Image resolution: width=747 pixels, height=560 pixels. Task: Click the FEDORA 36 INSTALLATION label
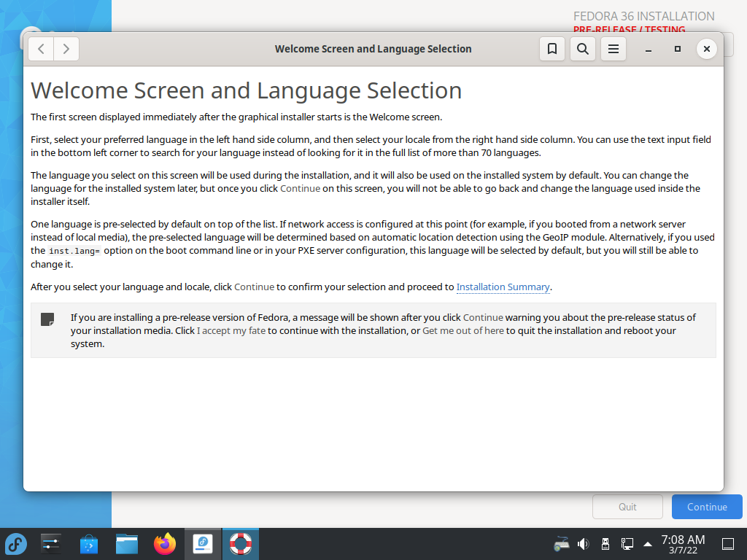coord(643,16)
